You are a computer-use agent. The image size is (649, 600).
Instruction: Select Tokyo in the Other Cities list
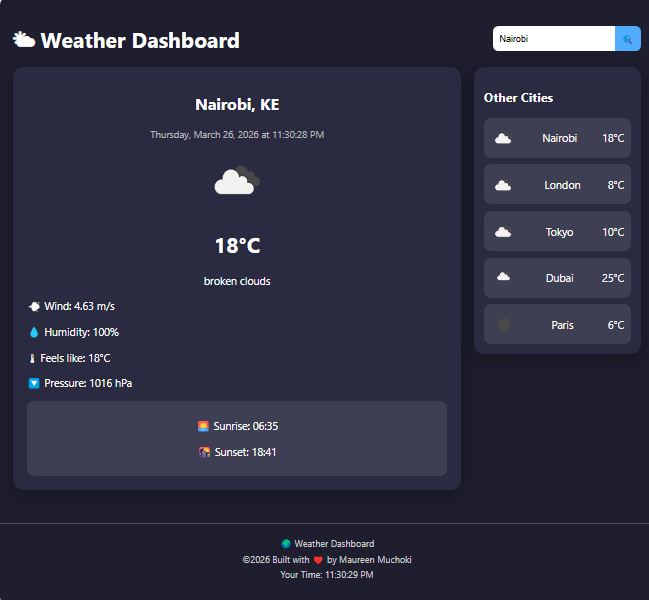pyautogui.click(x=557, y=231)
